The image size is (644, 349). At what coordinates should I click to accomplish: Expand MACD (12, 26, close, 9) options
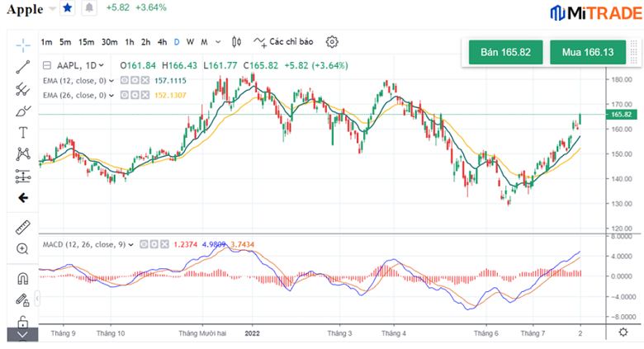pyautogui.click(x=130, y=245)
